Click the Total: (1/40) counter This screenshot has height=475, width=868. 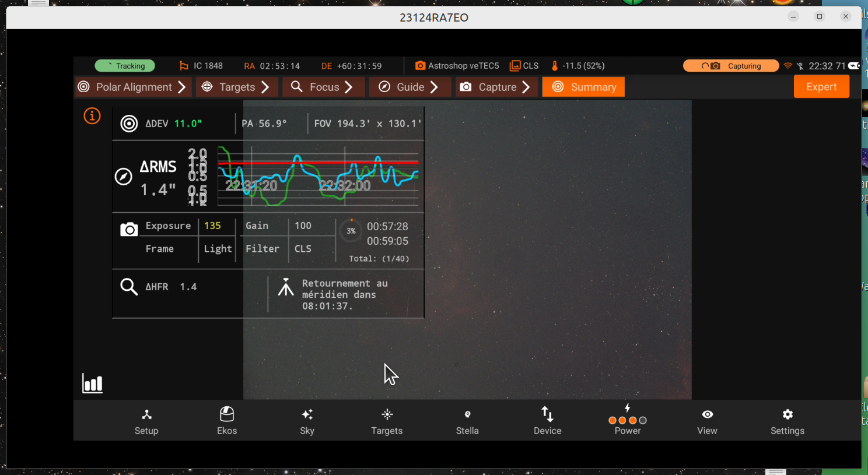coord(379,259)
